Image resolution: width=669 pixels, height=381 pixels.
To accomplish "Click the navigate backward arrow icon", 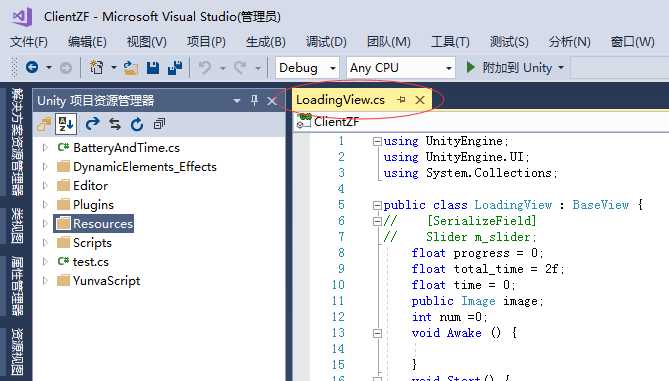I will point(32,67).
